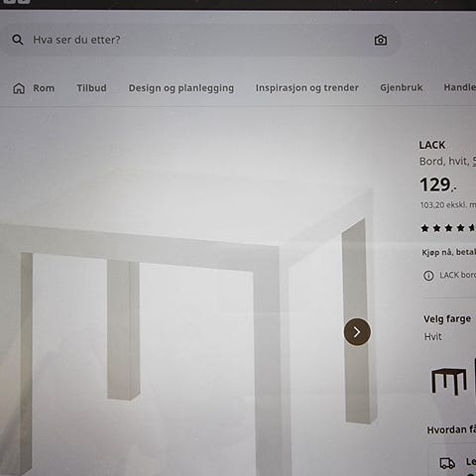Viewport: 476px width, 476px height.
Task: Open Inspirasjon og trender menu
Action: (x=307, y=88)
